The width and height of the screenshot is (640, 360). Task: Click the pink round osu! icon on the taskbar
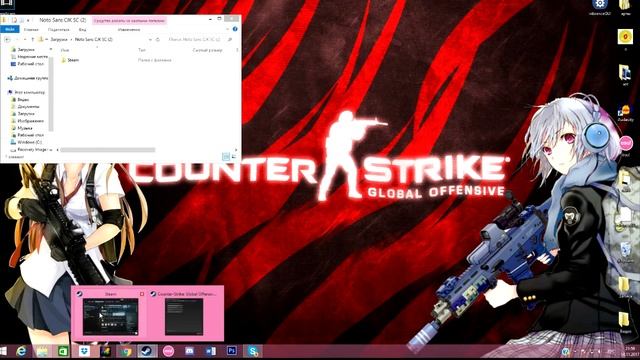coord(168,351)
